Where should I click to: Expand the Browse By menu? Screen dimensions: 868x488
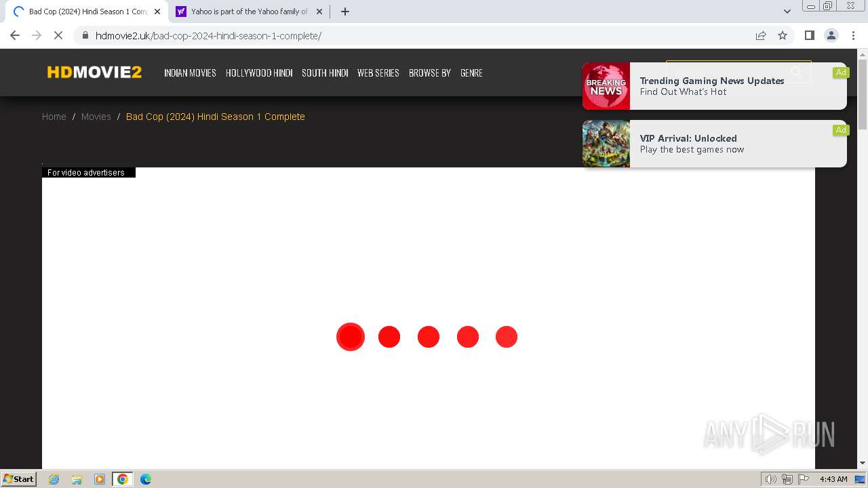430,73
